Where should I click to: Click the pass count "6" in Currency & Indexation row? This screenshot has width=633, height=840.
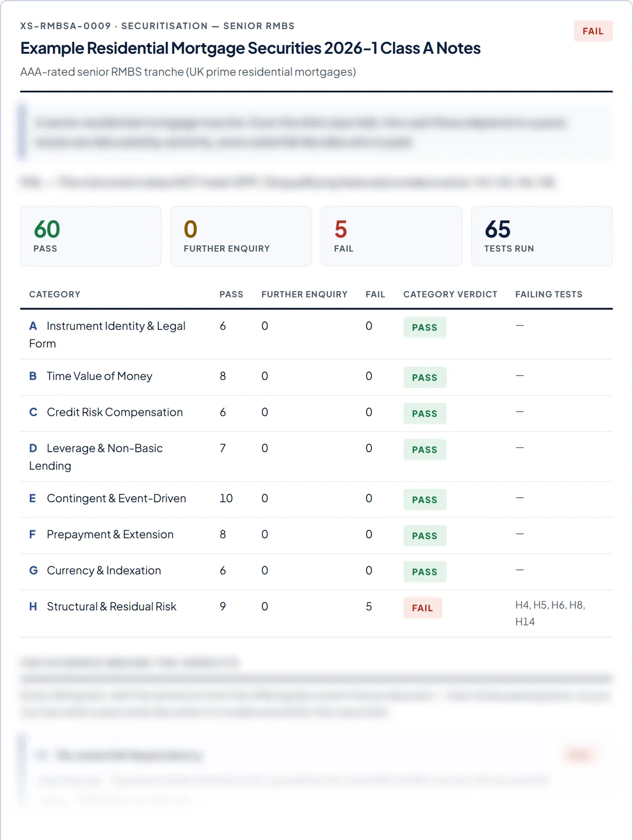(223, 570)
